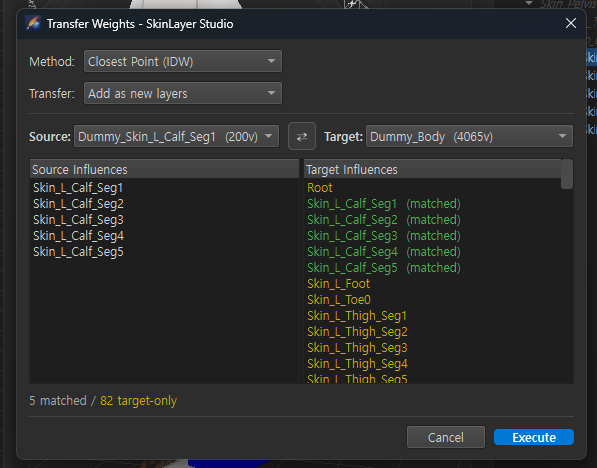
Task: Click the Cancel button
Action: (446, 437)
